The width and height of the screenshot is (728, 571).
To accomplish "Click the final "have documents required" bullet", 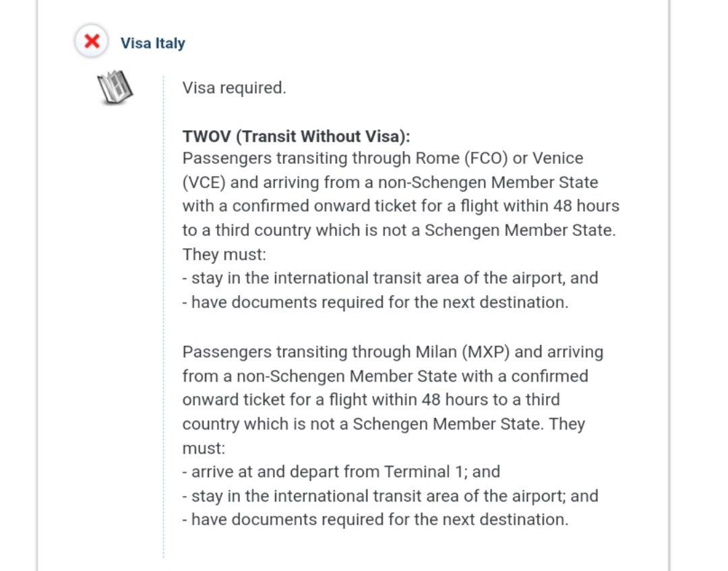I will (375, 520).
